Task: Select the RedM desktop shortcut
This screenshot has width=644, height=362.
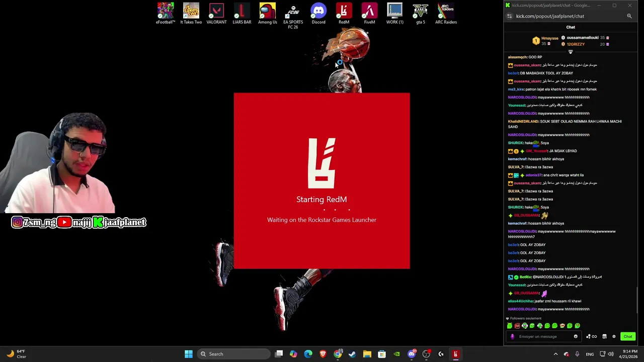Action: point(344,14)
